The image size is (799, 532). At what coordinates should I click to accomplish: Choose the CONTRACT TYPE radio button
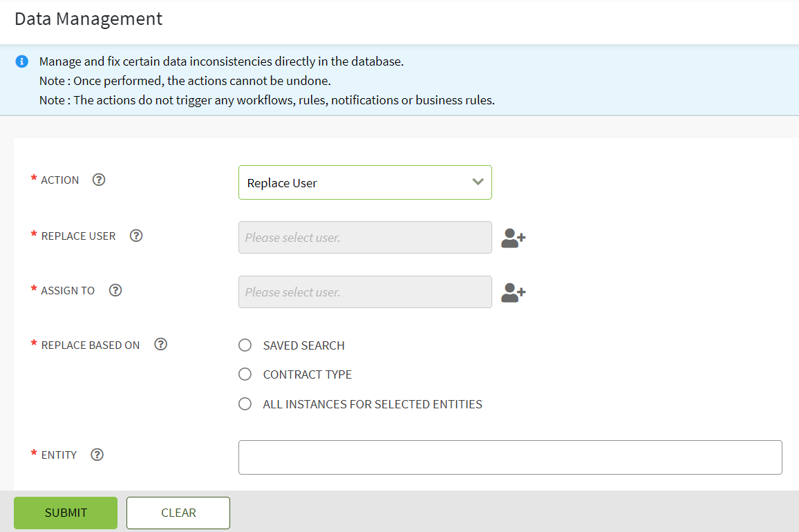point(245,374)
